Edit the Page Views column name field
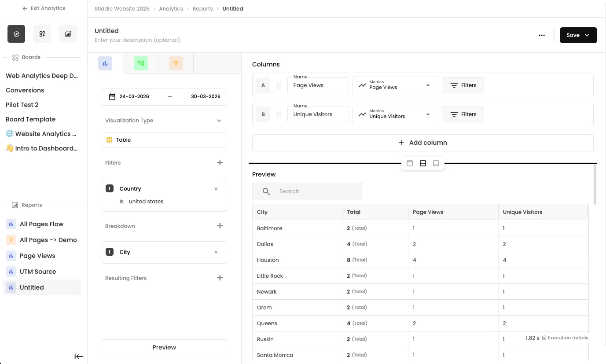 coord(318,85)
